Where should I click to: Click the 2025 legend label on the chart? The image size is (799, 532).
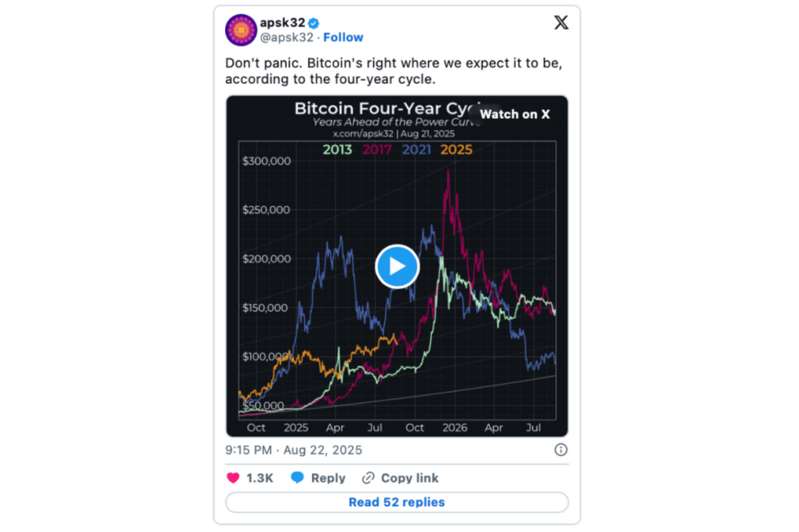tap(457, 150)
